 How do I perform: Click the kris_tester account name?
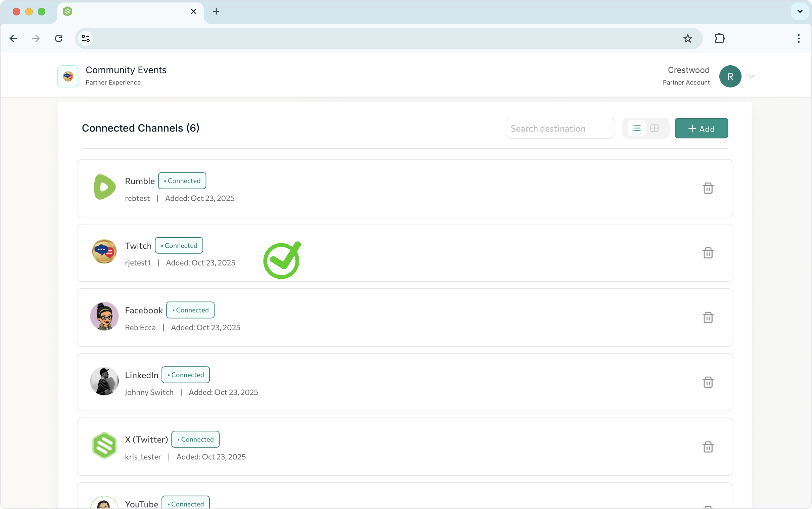click(x=143, y=457)
